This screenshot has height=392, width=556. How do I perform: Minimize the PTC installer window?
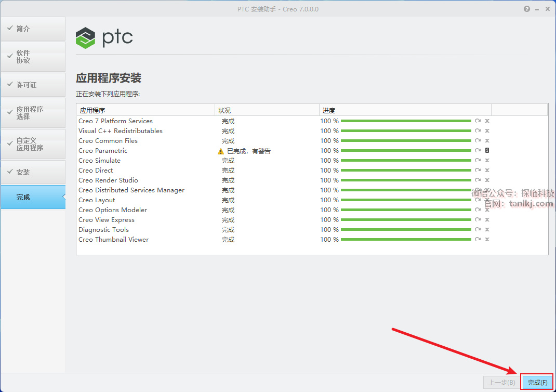pos(537,9)
